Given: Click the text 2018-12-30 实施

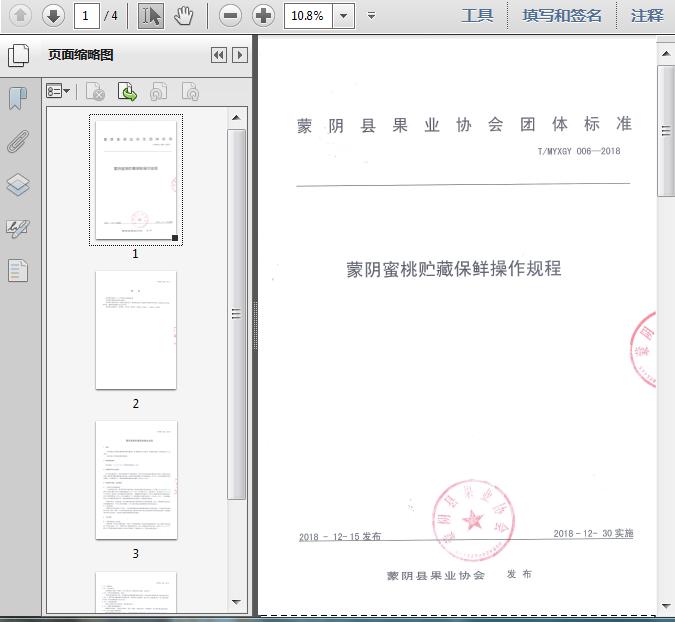Looking at the screenshot, I should click(x=593, y=533).
